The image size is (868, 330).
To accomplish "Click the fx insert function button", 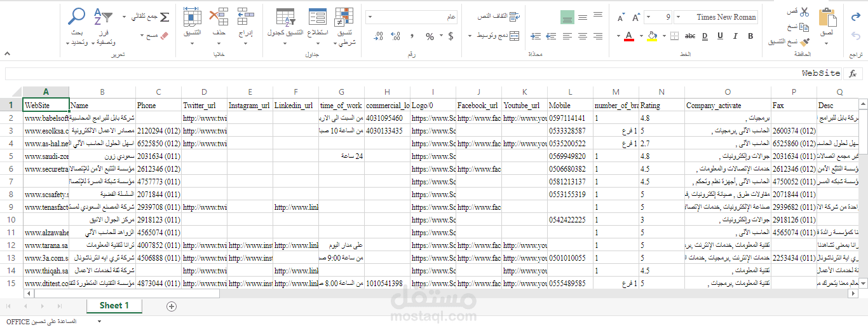I will click(x=852, y=74).
